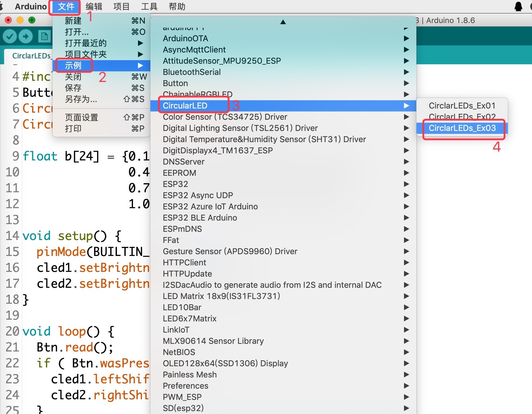Expand Color Sensor (TCS34725) Driver examples

[283, 117]
